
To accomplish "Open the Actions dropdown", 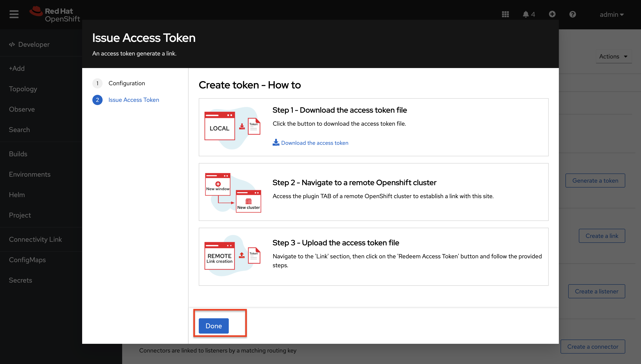I will click(x=614, y=57).
